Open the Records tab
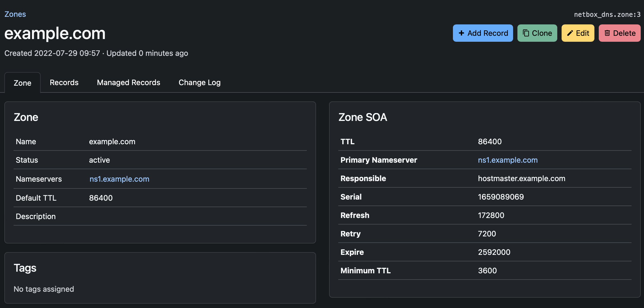This screenshot has width=644, height=308. (64, 82)
